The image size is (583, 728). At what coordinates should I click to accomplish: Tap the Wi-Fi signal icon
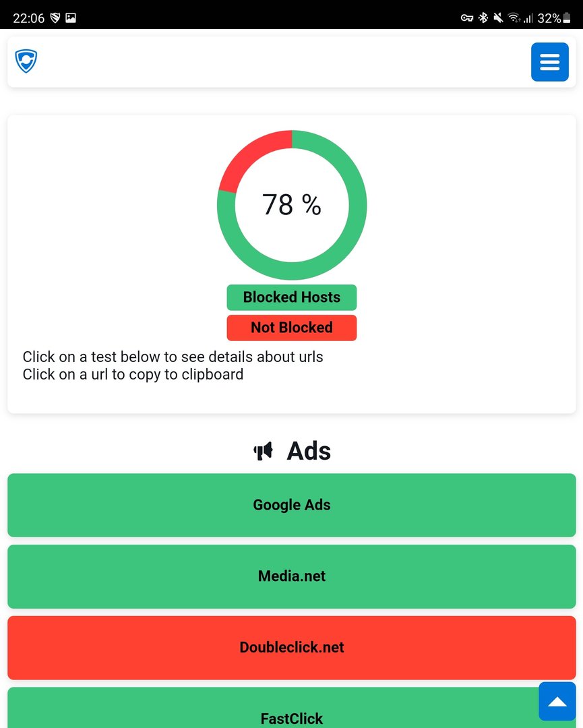point(514,18)
